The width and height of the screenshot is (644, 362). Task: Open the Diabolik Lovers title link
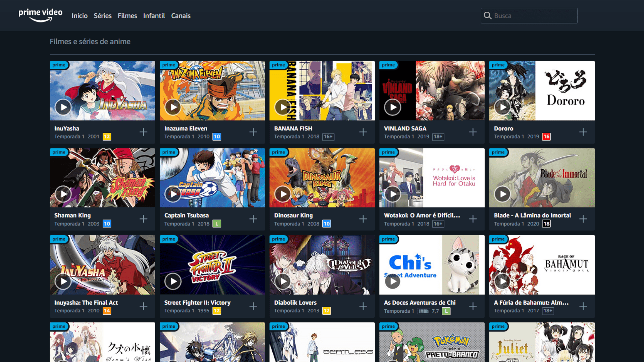295,302
